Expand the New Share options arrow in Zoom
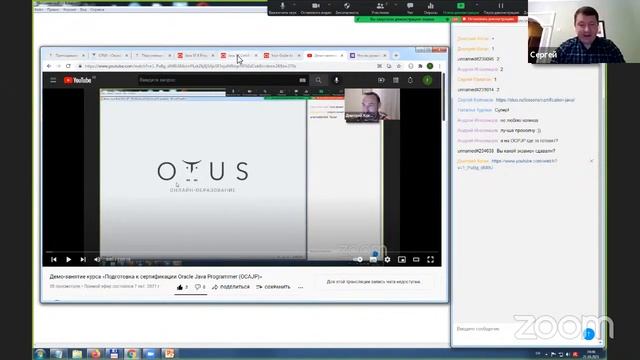 tap(477, 4)
